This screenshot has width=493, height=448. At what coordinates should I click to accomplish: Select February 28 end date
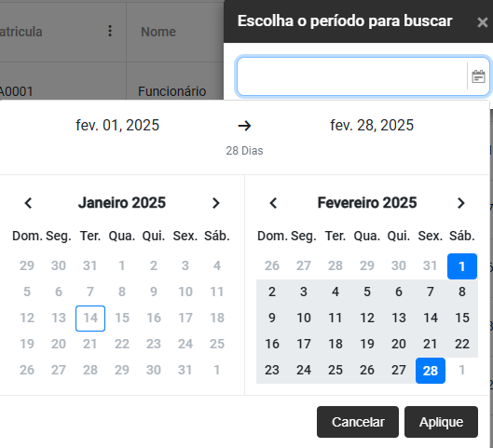[x=431, y=371]
